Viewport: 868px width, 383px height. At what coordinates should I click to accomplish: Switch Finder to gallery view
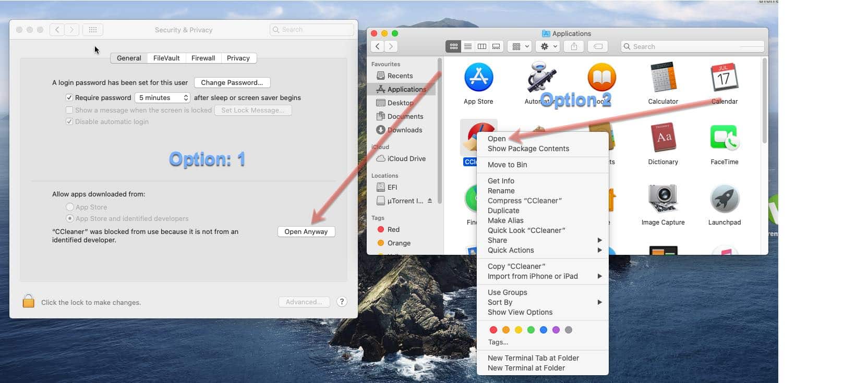pos(496,46)
